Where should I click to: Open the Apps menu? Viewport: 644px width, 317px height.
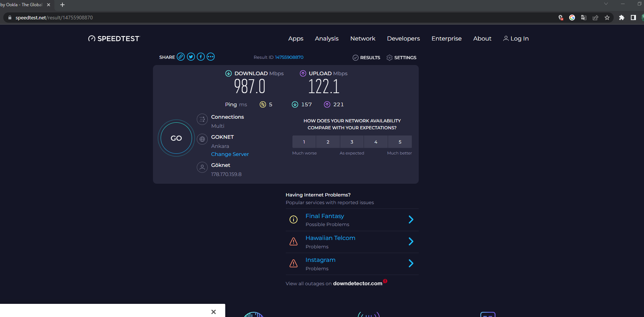pos(296,39)
